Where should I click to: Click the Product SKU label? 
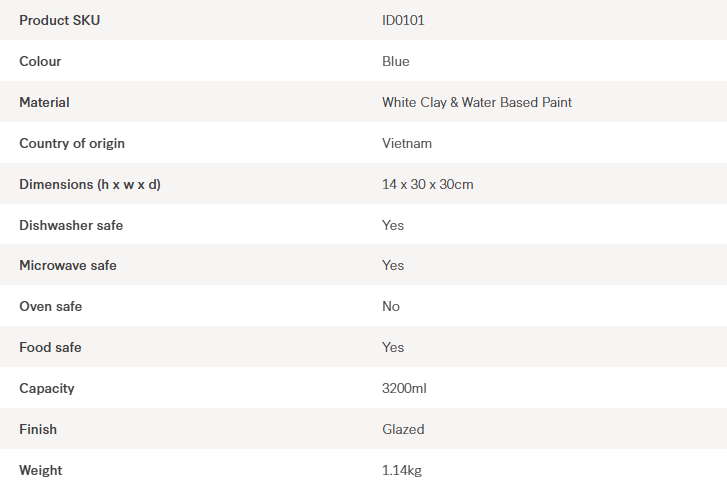[60, 20]
